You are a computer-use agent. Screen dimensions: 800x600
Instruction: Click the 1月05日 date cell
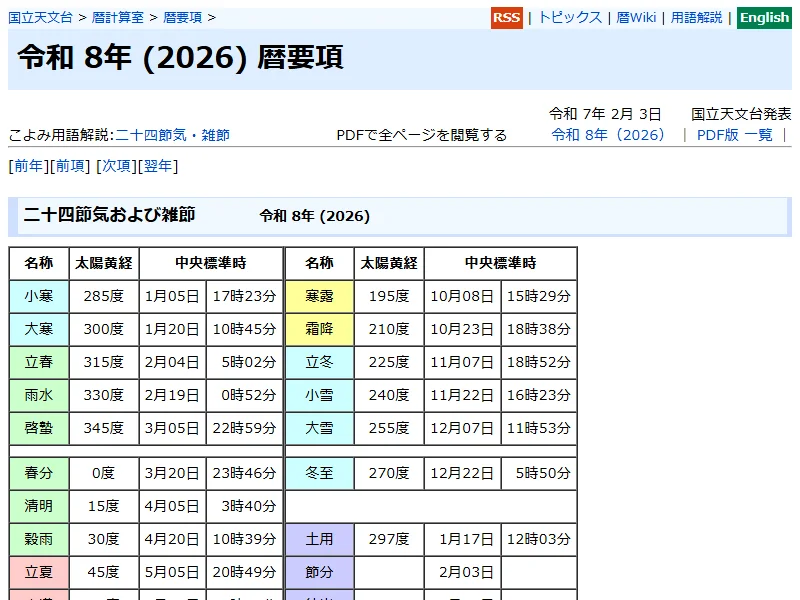172,296
